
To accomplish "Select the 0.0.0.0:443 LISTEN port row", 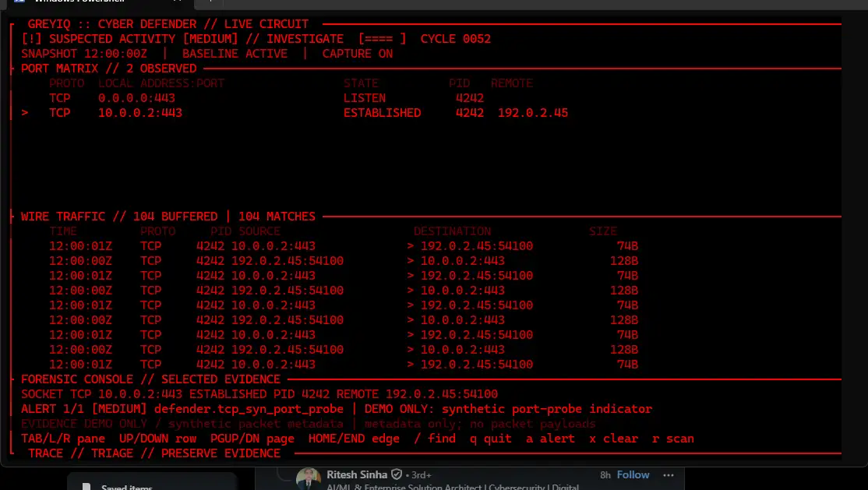I will coord(266,98).
